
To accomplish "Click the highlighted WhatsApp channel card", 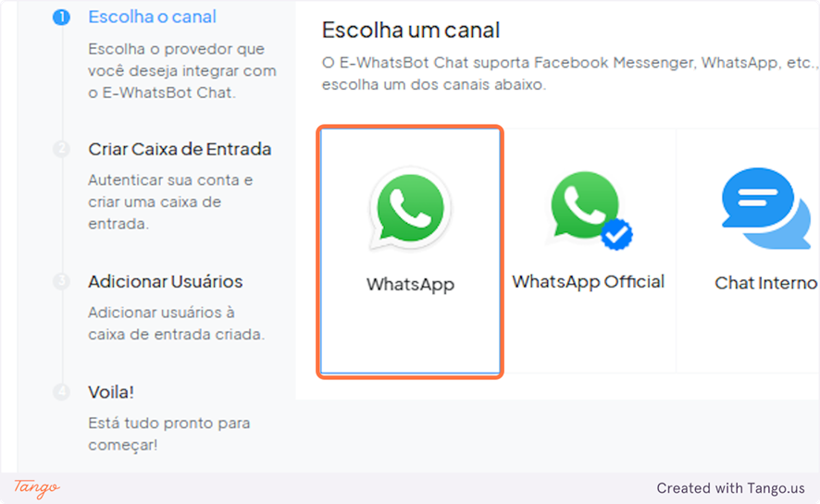I will tap(410, 252).
